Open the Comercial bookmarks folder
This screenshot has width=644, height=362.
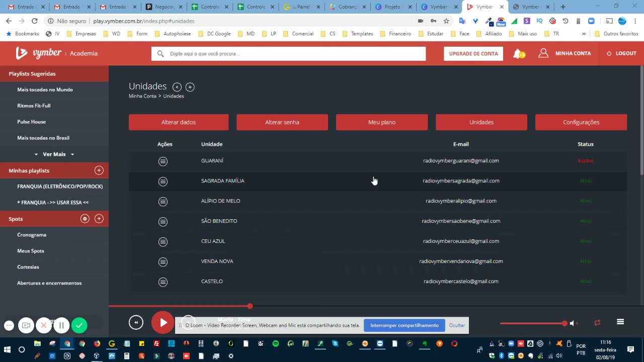(x=298, y=34)
